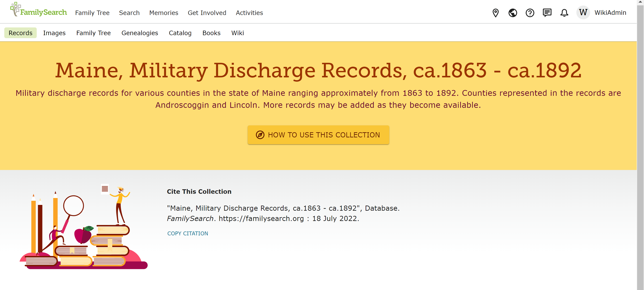Switch to the Genealogies tab
644x290 pixels.
tap(140, 33)
